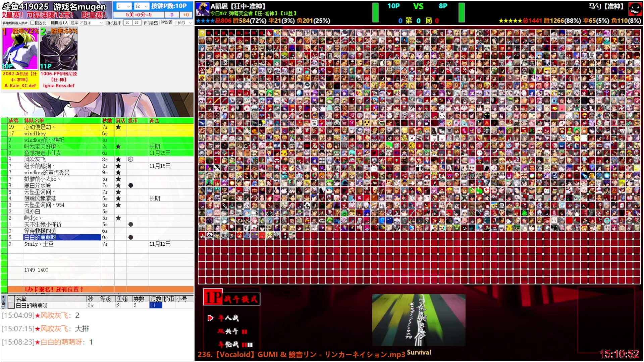Image resolution: width=644 pixels, height=362 pixels.
Task: Click the star in row 黑白分水岭
Action: [x=118, y=185]
